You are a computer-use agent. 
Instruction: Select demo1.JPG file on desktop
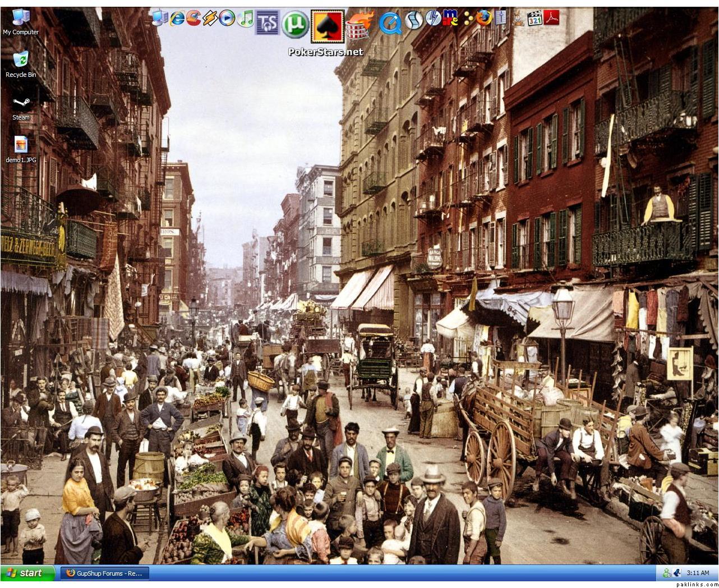(x=21, y=149)
